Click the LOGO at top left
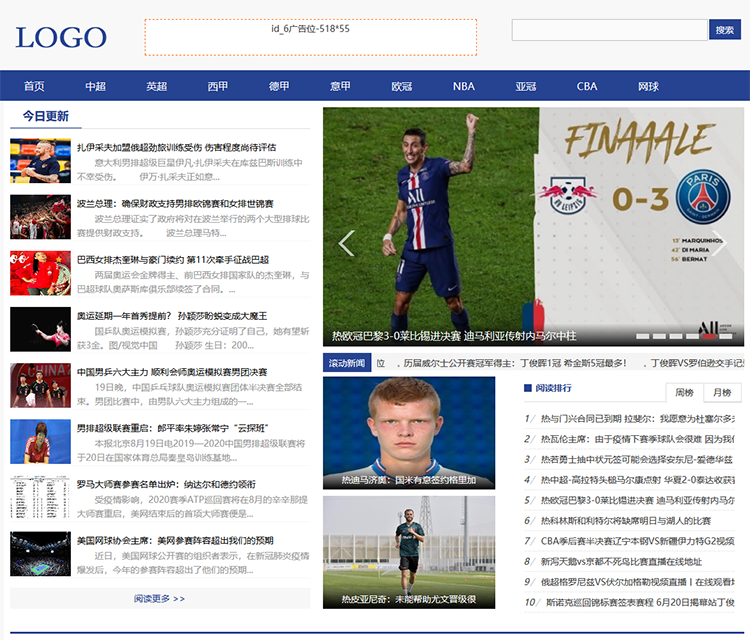 (61, 38)
